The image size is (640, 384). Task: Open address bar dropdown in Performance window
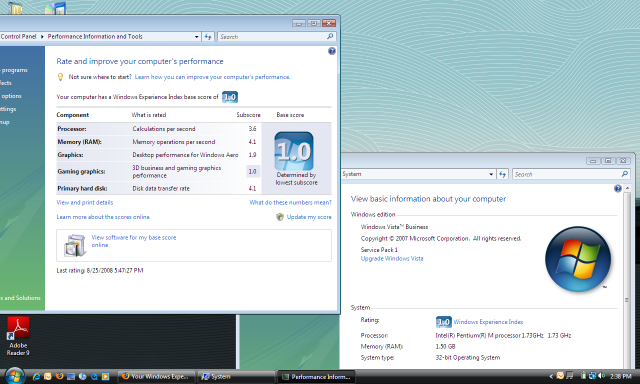(x=197, y=36)
